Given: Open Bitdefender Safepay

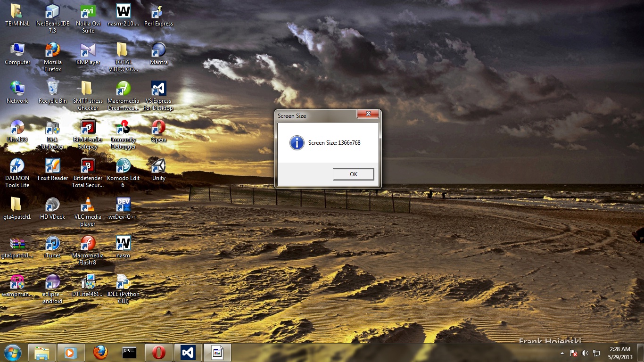Looking at the screenshot, I should pos(88,128).
